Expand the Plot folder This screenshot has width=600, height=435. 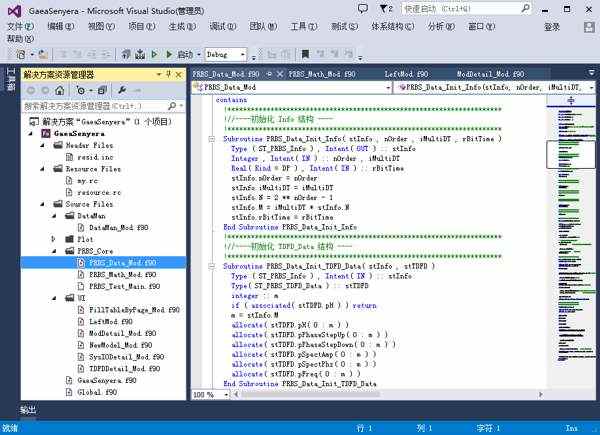[x=54, y=239]
